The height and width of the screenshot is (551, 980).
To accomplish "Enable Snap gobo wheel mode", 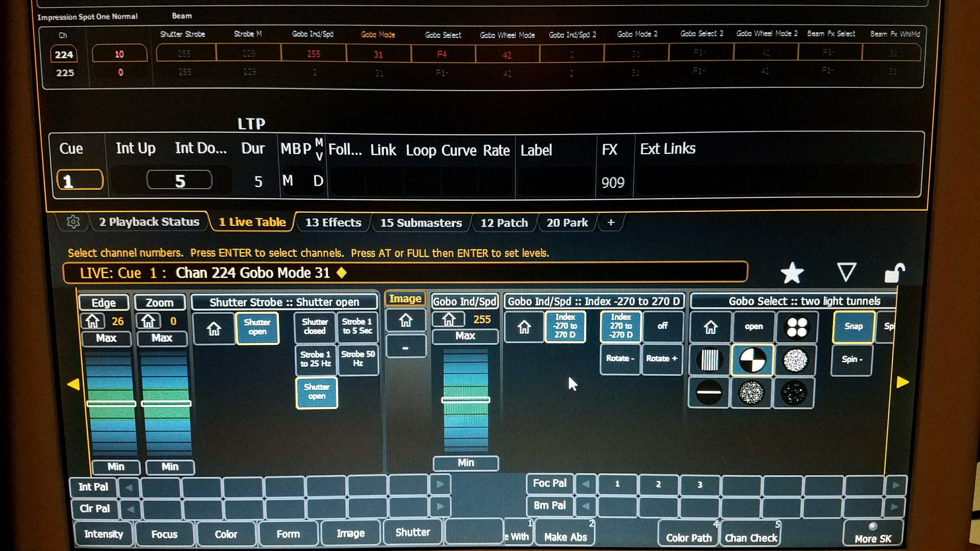I will click(x=853, y=327).
